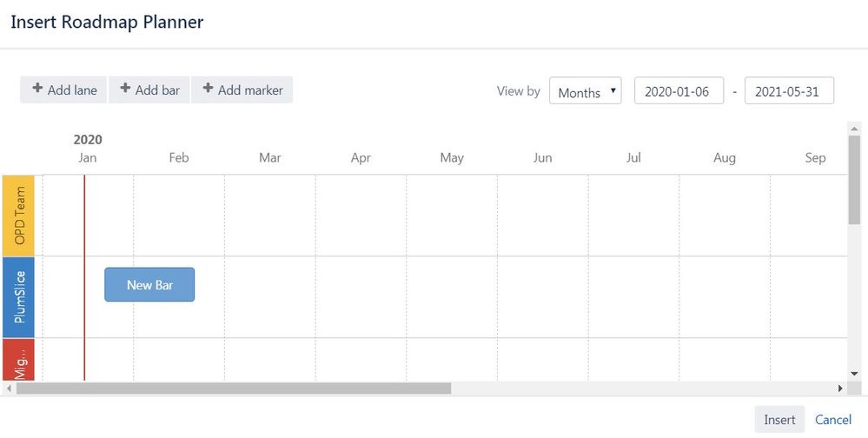The height and width of the screenshot is (438, 868).
Task: Click the Insert Roadmap Planner title
Action: pyautogui.click(x=108, y=22)
